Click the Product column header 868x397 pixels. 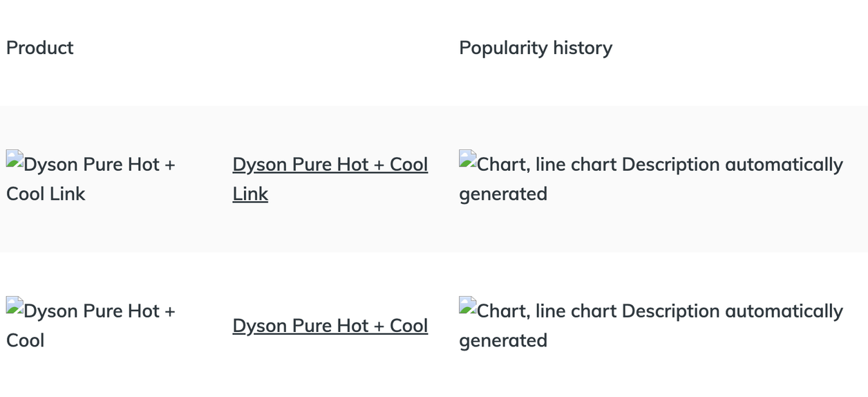tap(40, 48)
